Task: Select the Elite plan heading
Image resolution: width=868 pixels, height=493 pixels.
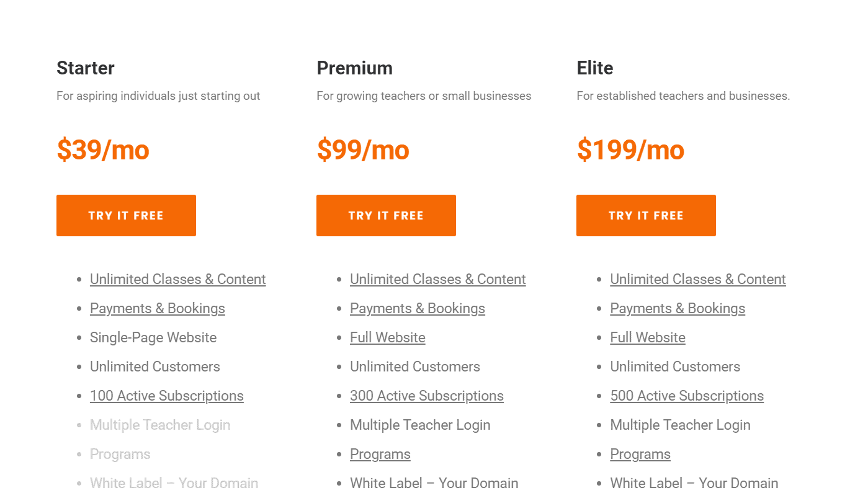Action: point(594,68)
